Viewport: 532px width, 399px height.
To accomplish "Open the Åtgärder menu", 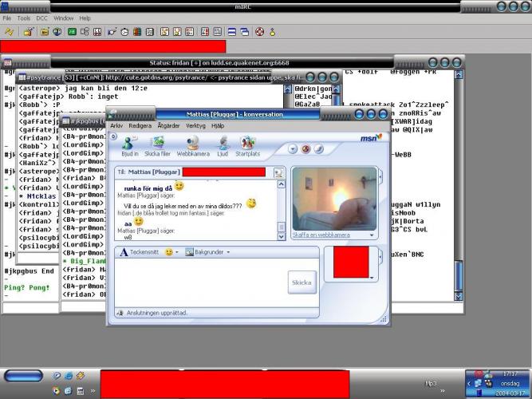I will [168, 126].
